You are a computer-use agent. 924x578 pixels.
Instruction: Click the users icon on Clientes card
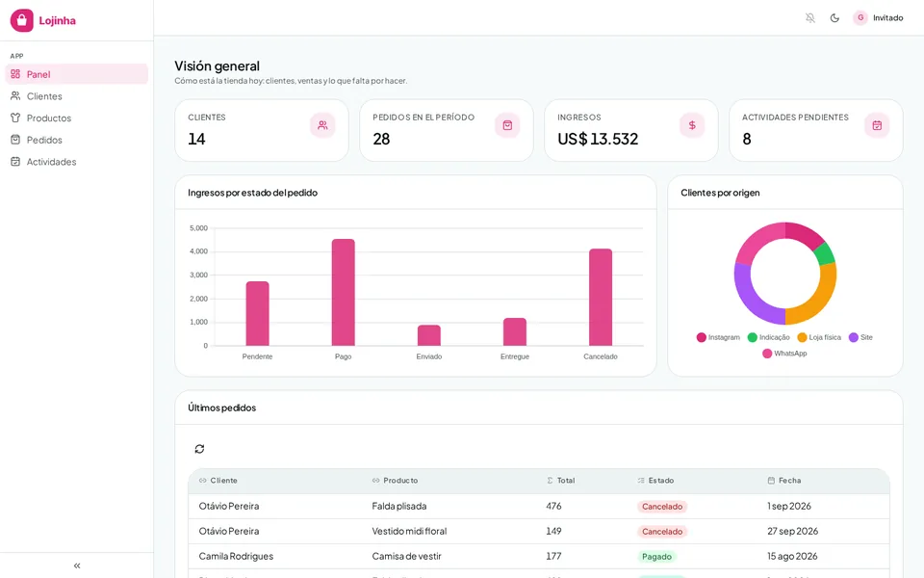322,125
